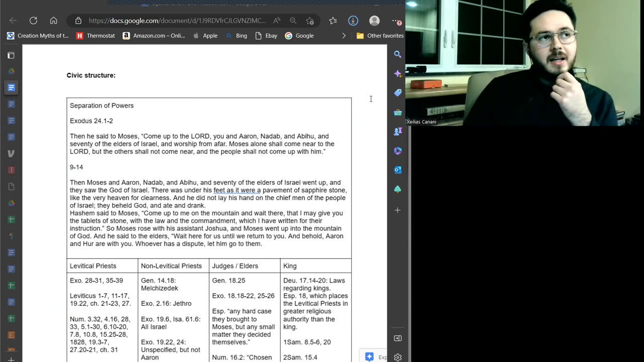Click the Xeilias Canani video feed
This screenshot has height=362, width=644.
(x=525, y=63)
